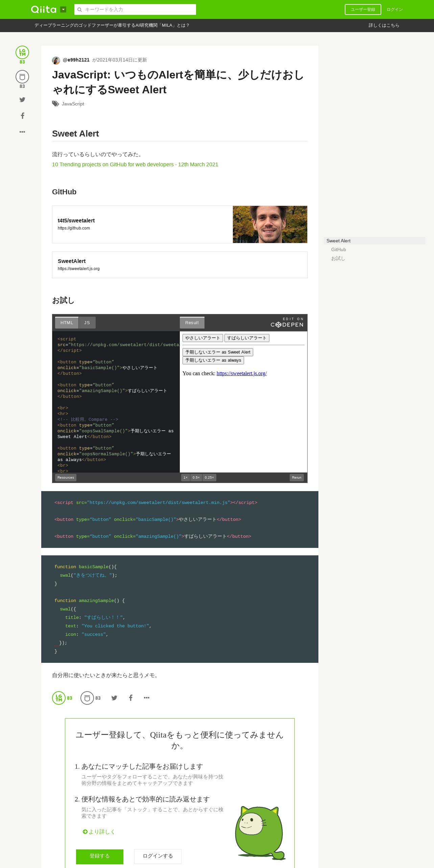Click the ログイン header link
434x868 pixels.
click(395, 9)
